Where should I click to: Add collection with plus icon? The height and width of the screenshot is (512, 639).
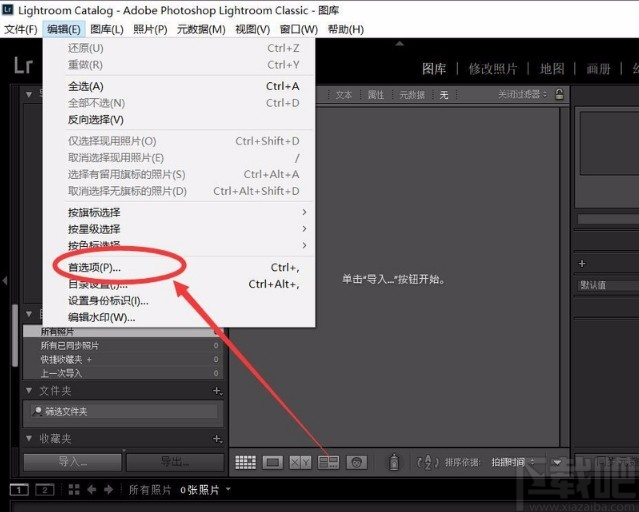tap(217, 439)
